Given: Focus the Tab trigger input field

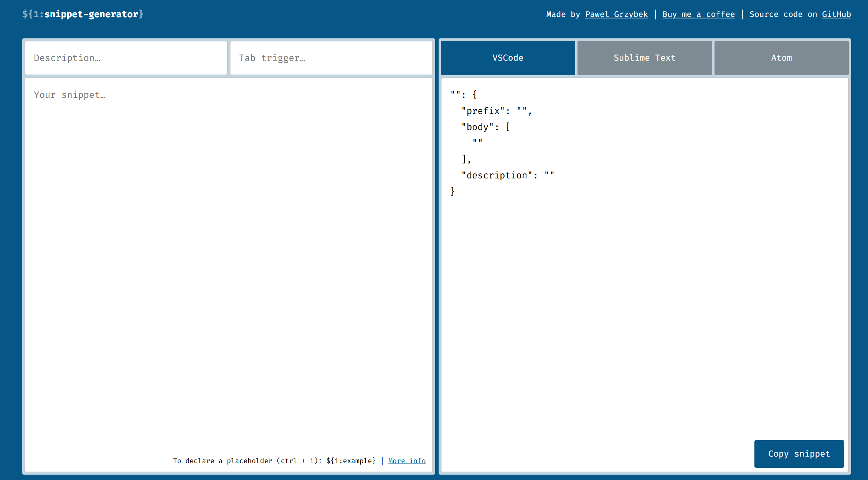Looking at the screenshot, I should [331, 58].
